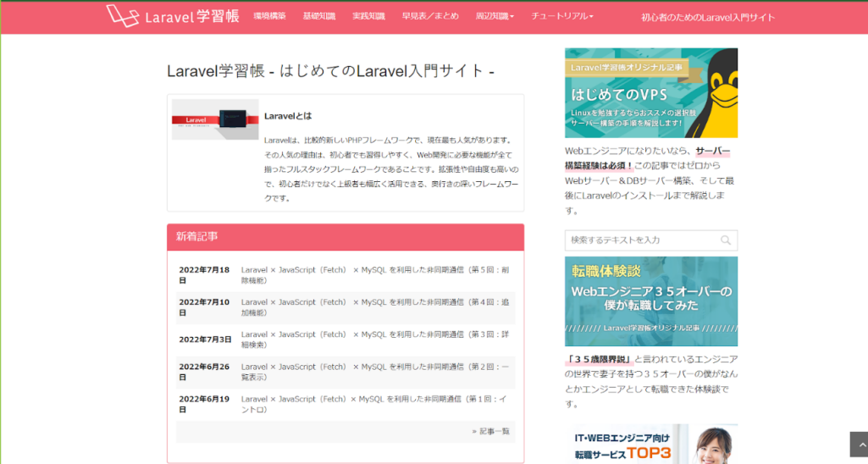Click the IT・WEBエンジニア向け TOP3 banner

tap(651, 444)
